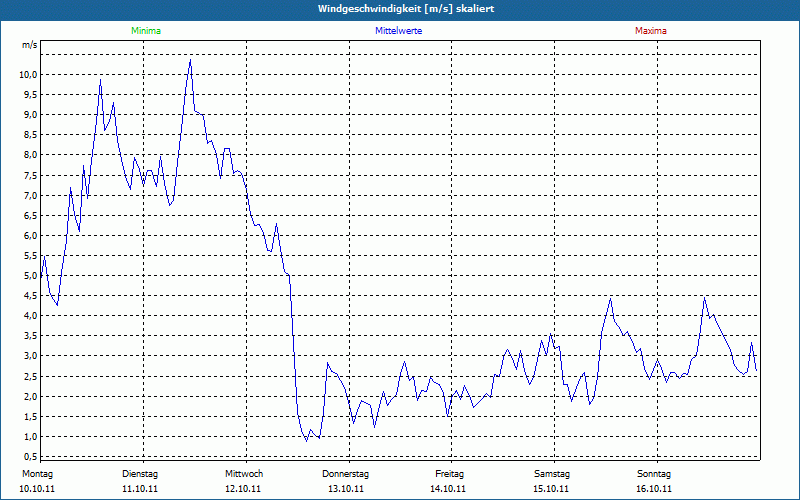Click the 2,0 y-axis value
The image size is (800, 500).
point(31,396)
